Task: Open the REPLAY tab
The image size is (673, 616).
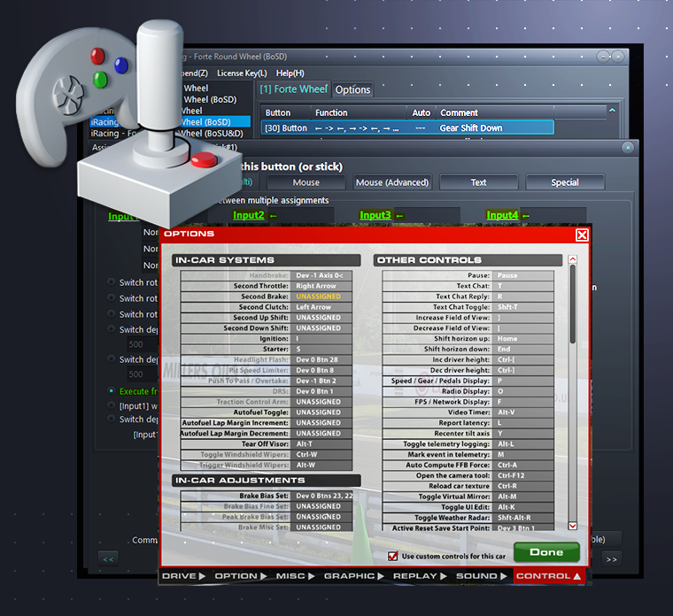Action: pos(420,575)
